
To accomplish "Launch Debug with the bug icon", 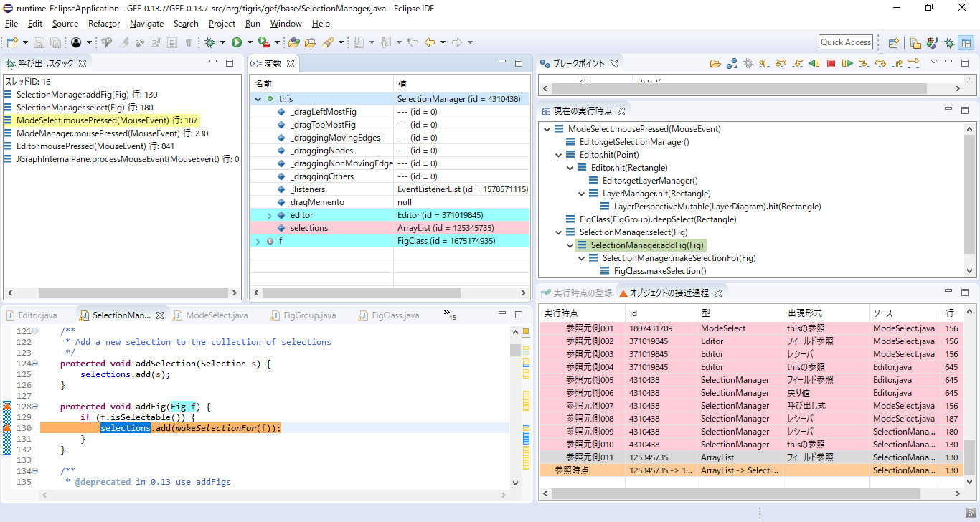I will (209, 42).
